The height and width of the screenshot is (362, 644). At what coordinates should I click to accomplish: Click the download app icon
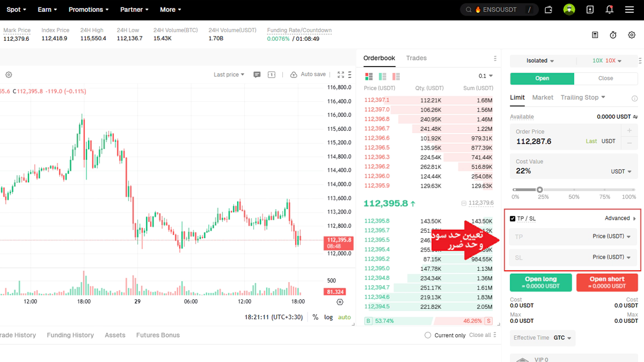590,10
